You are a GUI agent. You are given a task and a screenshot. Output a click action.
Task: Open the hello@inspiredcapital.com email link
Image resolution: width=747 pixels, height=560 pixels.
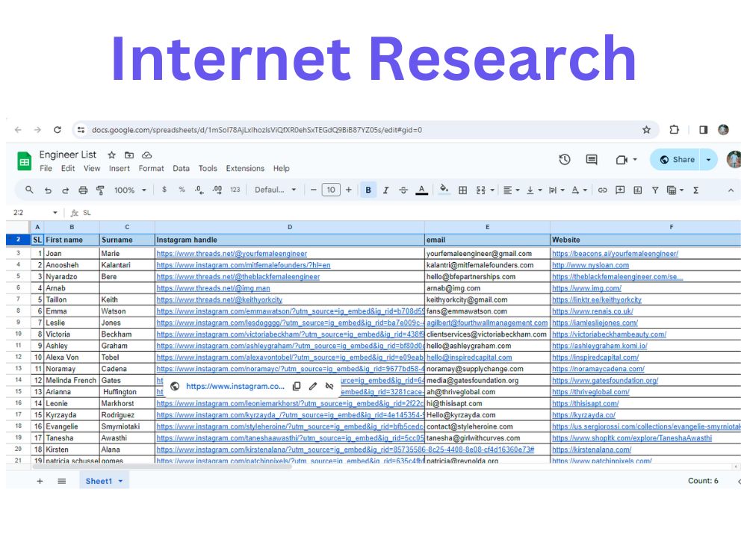point(469,358)
